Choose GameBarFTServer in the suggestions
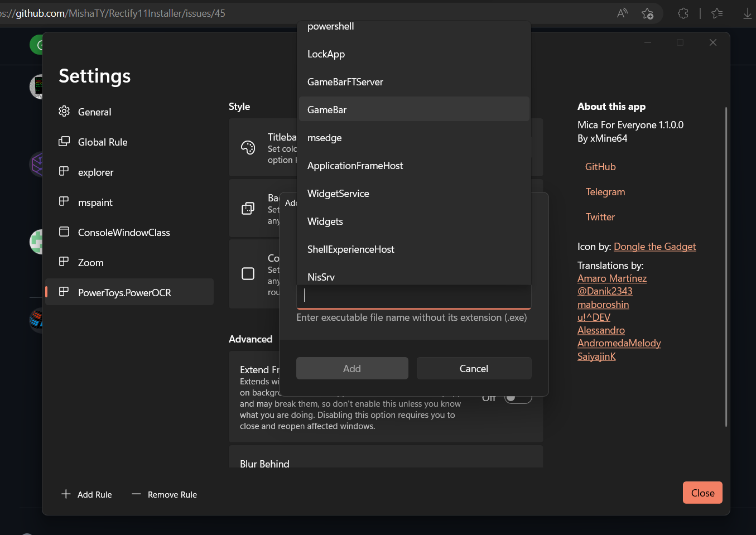 pos(414,82)
